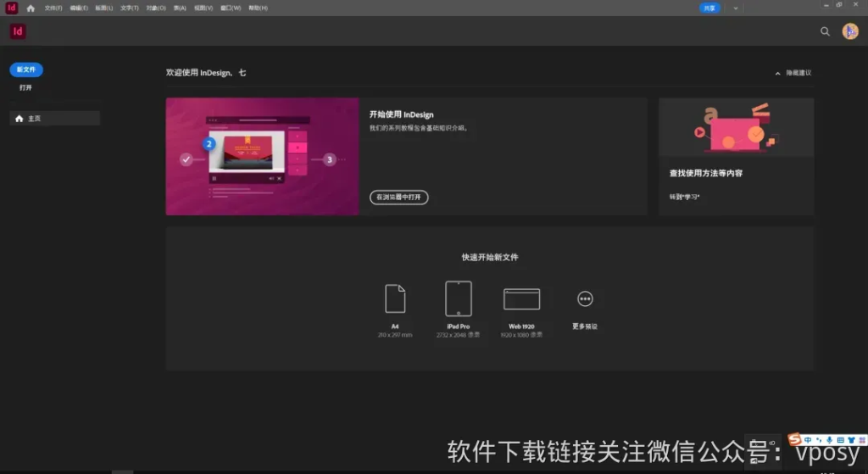The width and height of the screenshot is (868, 474).
Task: Open the 编辑(E) menu
Action: pos(79,8)
